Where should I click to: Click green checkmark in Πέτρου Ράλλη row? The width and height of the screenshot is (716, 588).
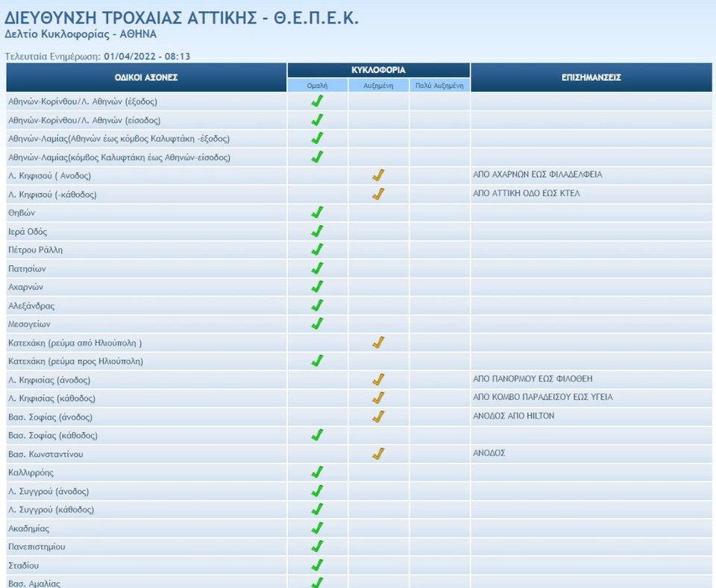318,250
